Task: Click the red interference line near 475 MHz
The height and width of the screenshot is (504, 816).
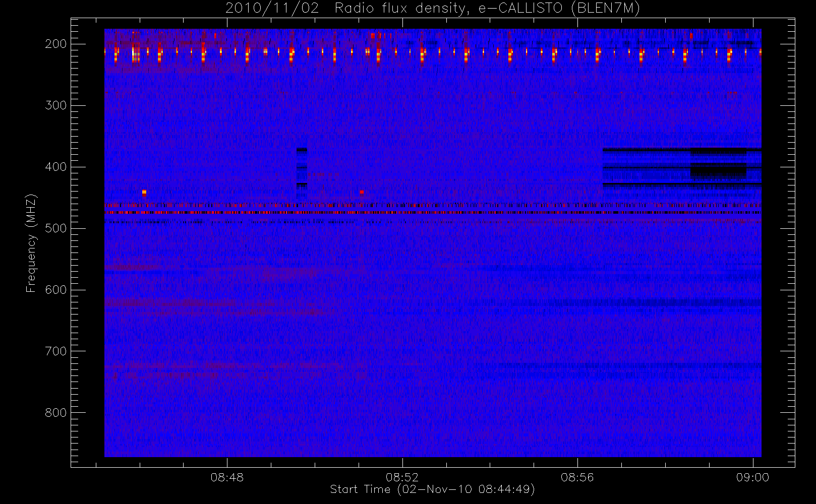Action: 433,212
